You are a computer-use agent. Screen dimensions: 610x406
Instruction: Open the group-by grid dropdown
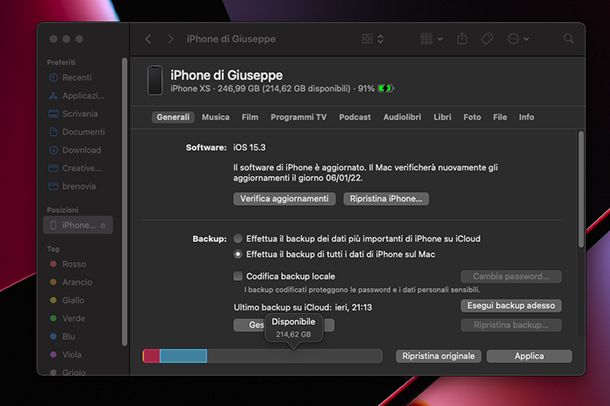point(431,39)
